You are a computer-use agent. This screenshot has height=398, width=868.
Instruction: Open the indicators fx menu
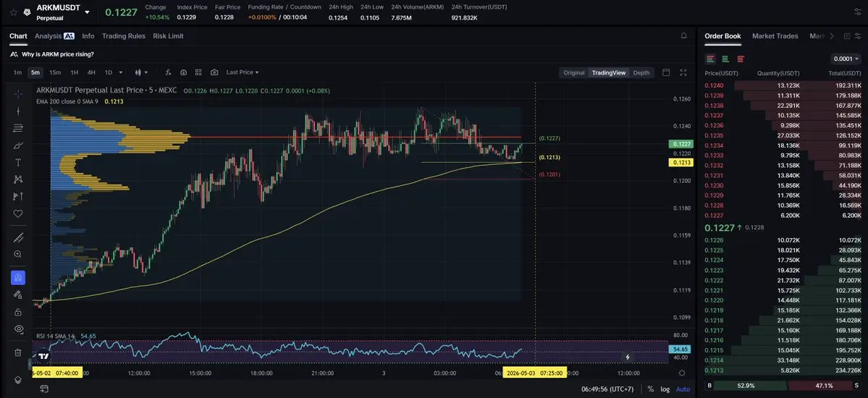(168, 72)
